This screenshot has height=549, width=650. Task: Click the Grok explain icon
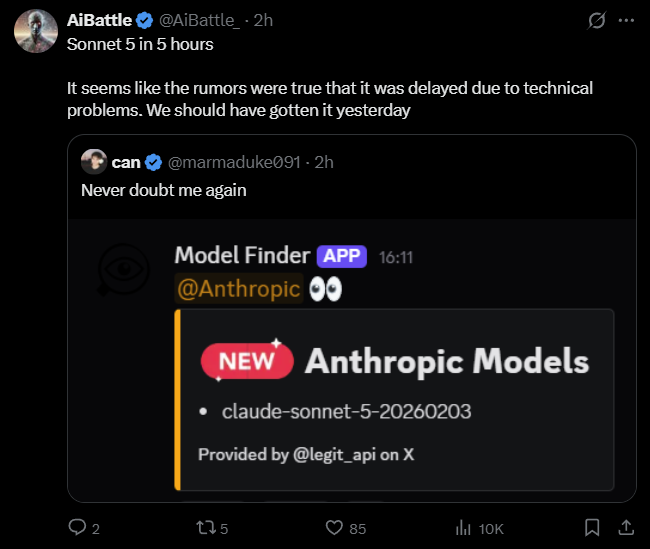coord(598,20)
